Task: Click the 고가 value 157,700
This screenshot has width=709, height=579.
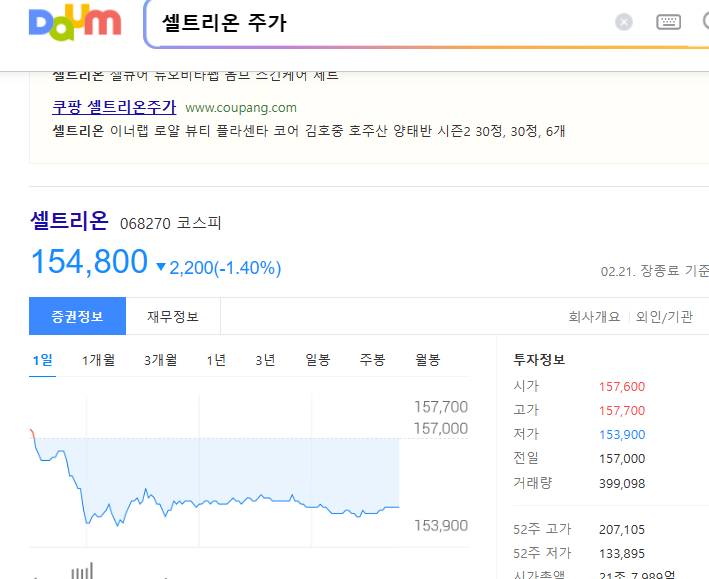Action: pyautogui.click(x=622, y=411)
